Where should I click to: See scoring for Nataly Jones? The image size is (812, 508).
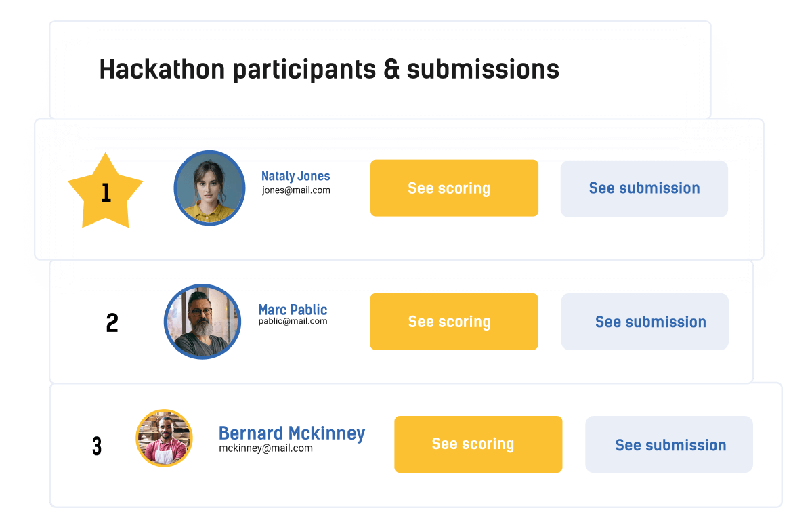454,188
